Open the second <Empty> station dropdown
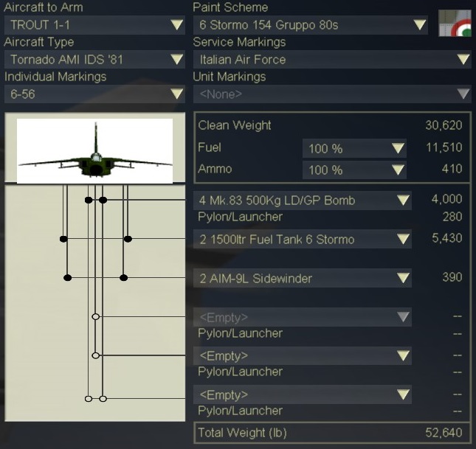Screen dimensions: 476x449 point(303,355)
